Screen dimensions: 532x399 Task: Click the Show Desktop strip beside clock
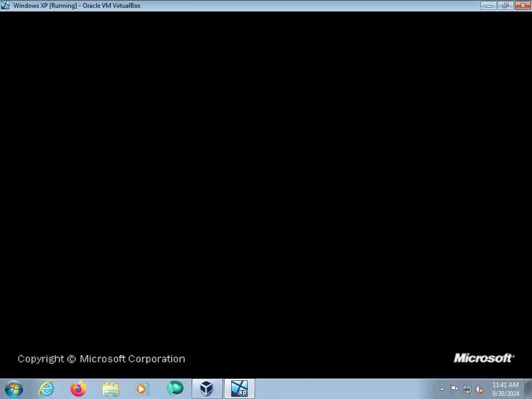(x=528, y=389)
